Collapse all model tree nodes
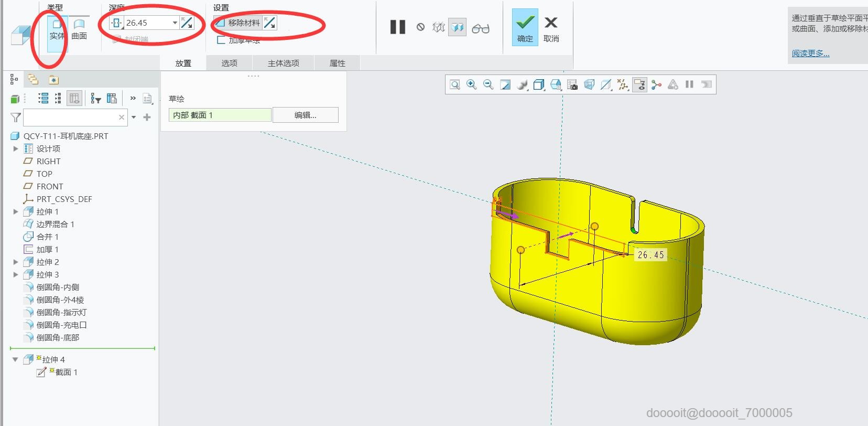Image resolution: width=868 pixels, height=426 pixels. point(58,98)
